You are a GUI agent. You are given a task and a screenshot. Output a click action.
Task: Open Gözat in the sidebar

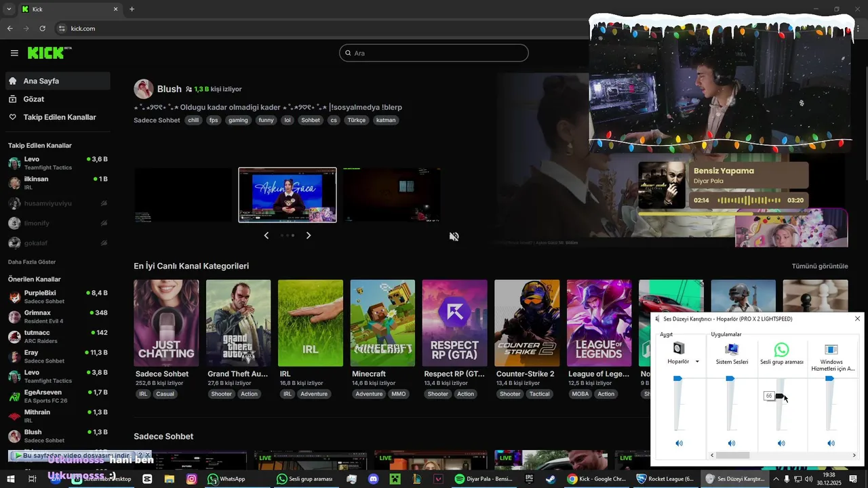click(58, 99)
